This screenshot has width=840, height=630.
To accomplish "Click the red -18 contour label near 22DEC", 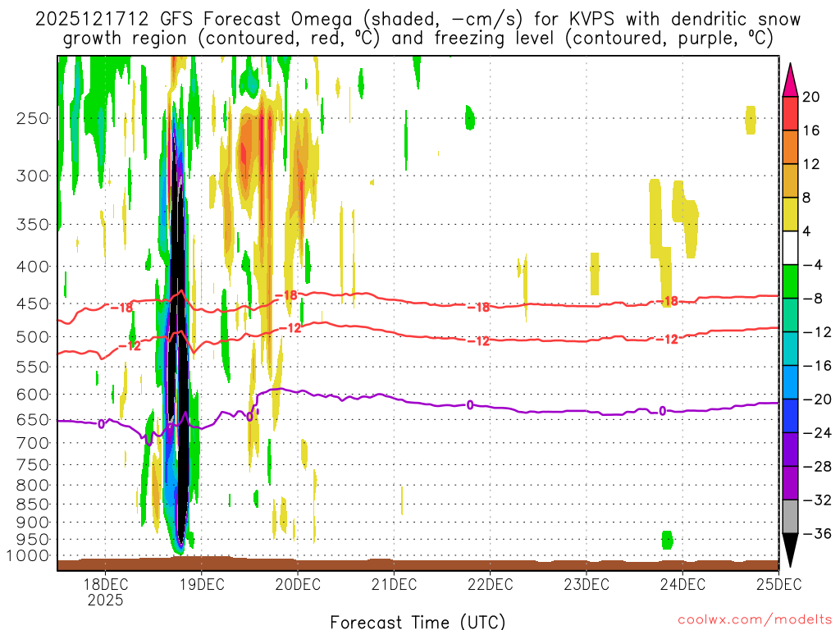I will pos(478,308).
